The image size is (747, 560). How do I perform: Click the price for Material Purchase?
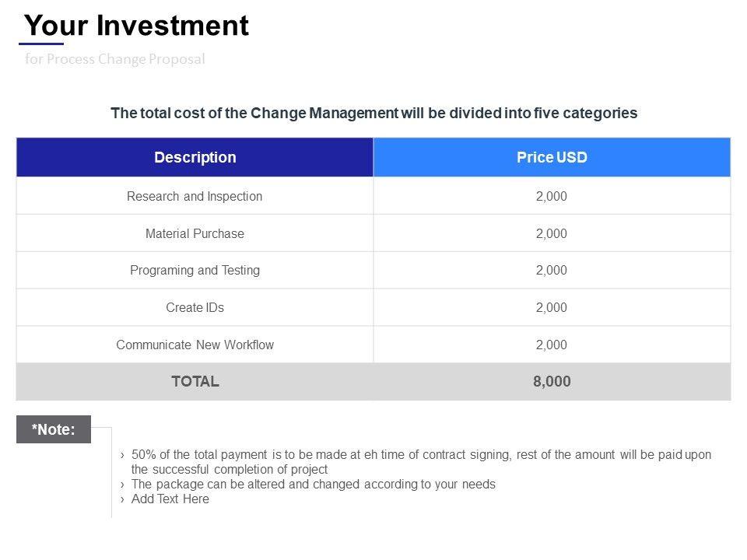point(552,233)
